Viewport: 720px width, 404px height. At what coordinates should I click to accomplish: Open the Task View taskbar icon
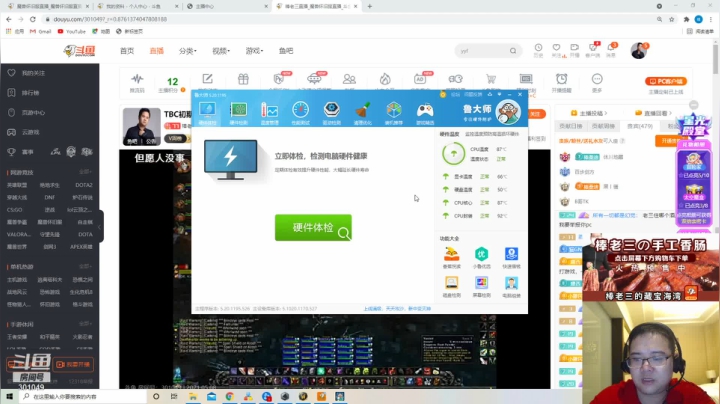pyautogui.click(x=174, y=396)
